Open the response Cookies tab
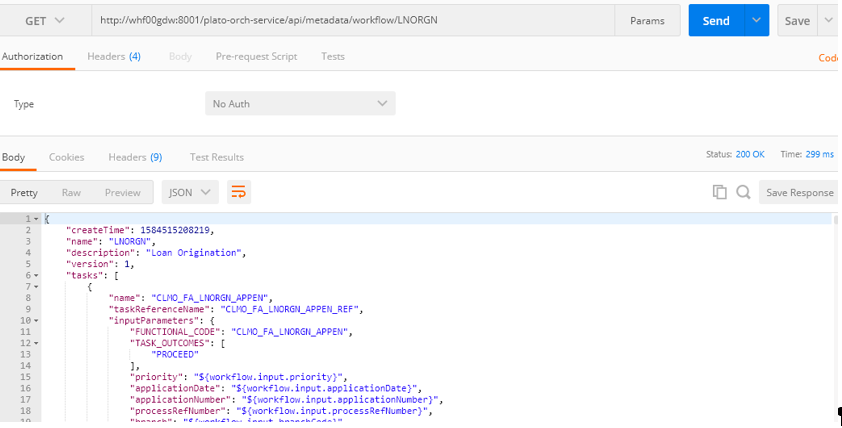Viewport: 842px width, 428px height. point(67,157)
